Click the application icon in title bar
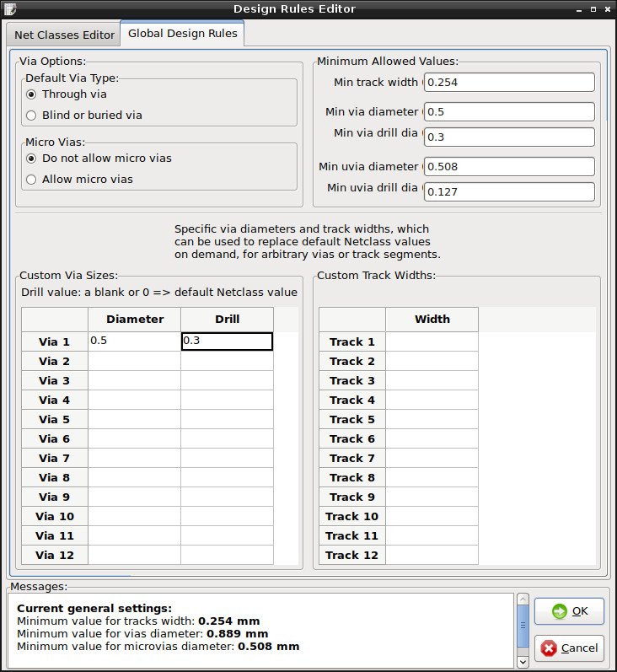The width and height of the screenshot is (617, 672). click(x=10, y=8)
